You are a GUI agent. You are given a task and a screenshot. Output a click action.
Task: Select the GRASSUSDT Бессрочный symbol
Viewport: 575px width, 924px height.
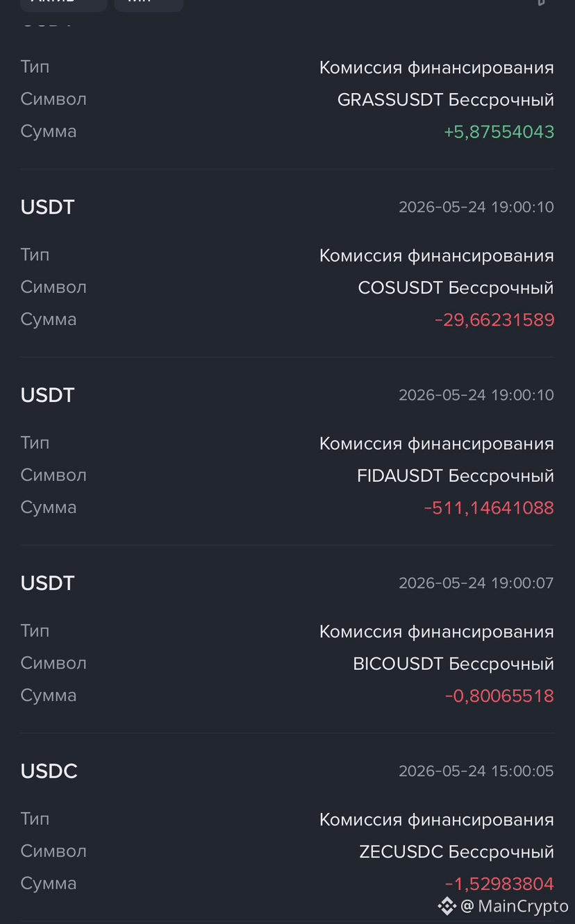[446, 99]
